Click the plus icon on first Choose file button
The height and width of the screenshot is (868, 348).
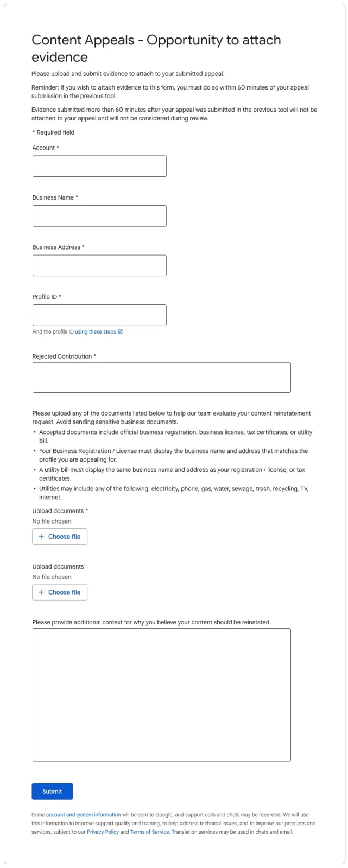[x=41, y=536]
